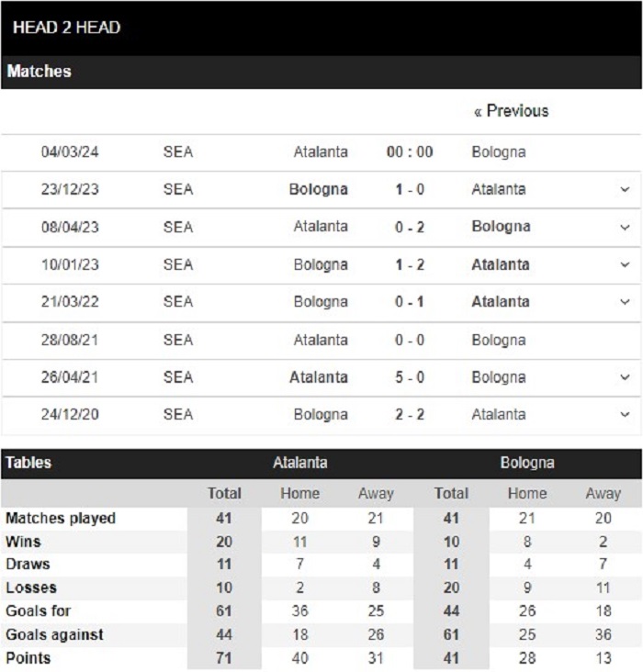The image size is (643, 672).
Task: Open the chevron for the 21/03/22 match
Action: (625, 302)
